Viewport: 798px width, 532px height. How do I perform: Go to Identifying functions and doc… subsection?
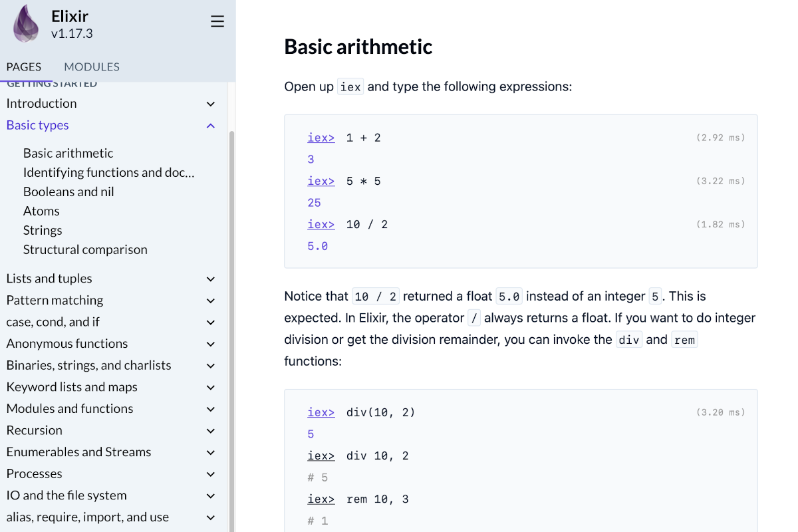[108, 172]
